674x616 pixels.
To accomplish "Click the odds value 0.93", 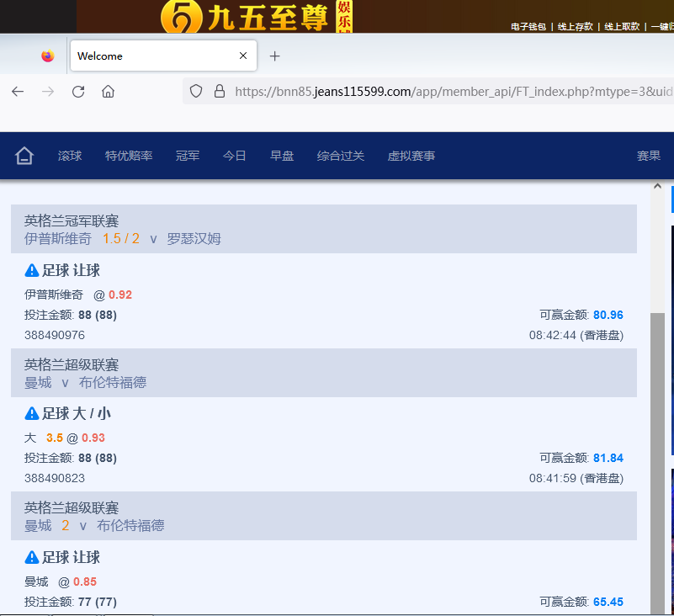I will (93, 438).
